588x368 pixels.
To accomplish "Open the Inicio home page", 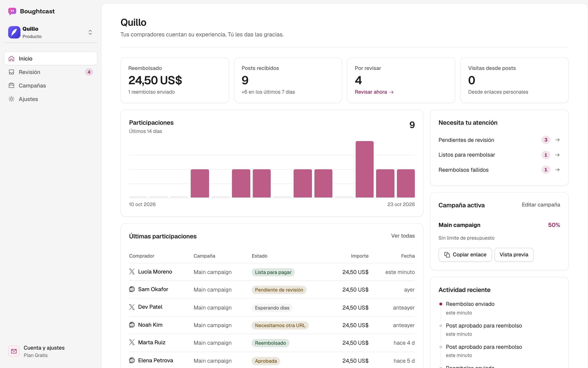I will (x=51, y=58).
